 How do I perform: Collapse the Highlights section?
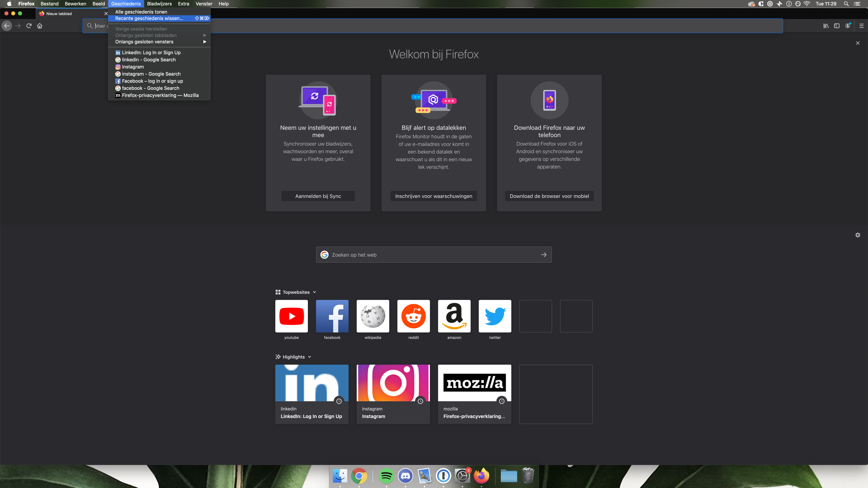click(x=310, y=357)
